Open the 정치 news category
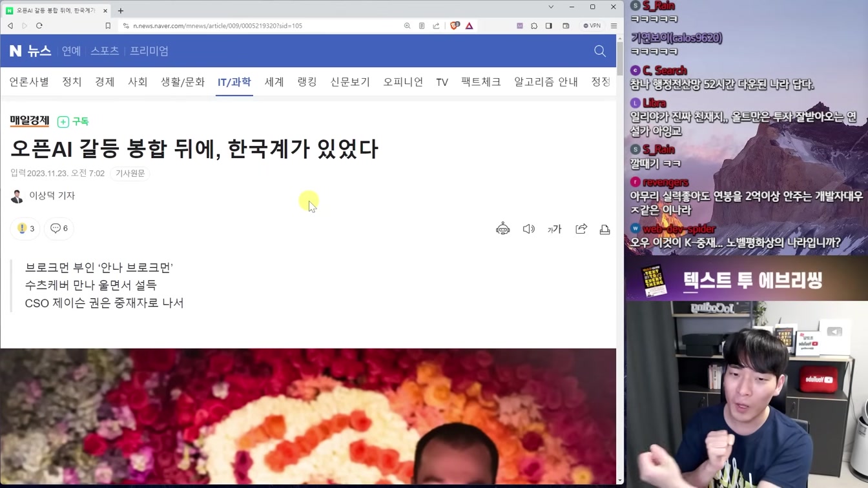The image size is (868, 488). click(x=72, y=82)
